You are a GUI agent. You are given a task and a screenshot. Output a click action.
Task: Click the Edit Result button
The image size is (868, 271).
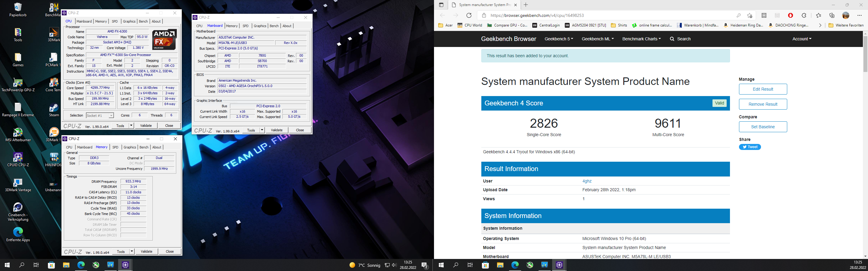coord(763,89)
